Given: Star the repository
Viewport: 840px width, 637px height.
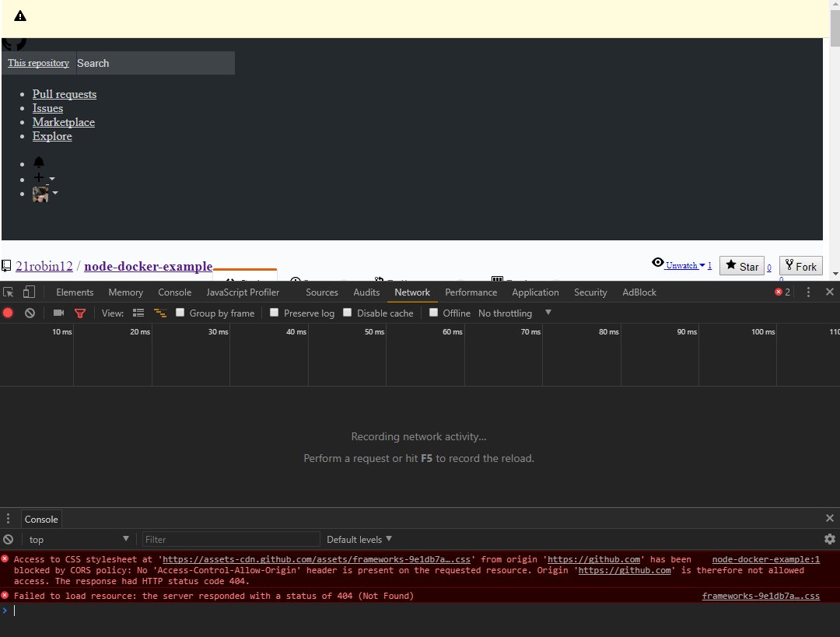Looking at the screenshot, I should 741,266.
